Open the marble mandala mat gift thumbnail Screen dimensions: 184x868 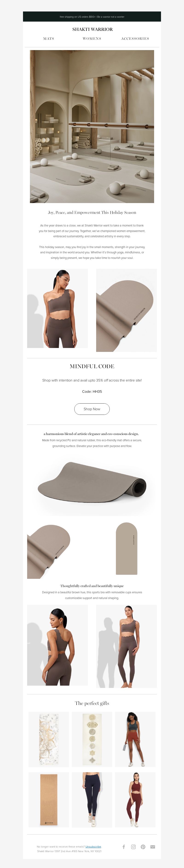pos(49,739)
